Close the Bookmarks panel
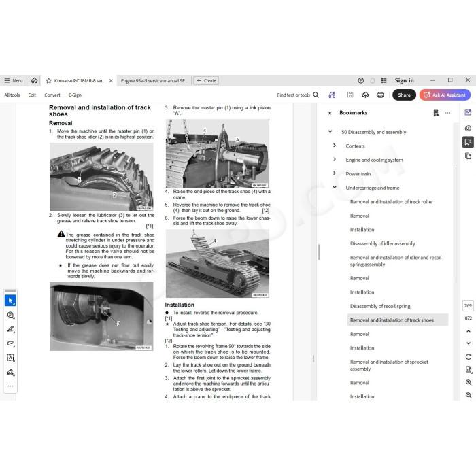 (330, 113)
